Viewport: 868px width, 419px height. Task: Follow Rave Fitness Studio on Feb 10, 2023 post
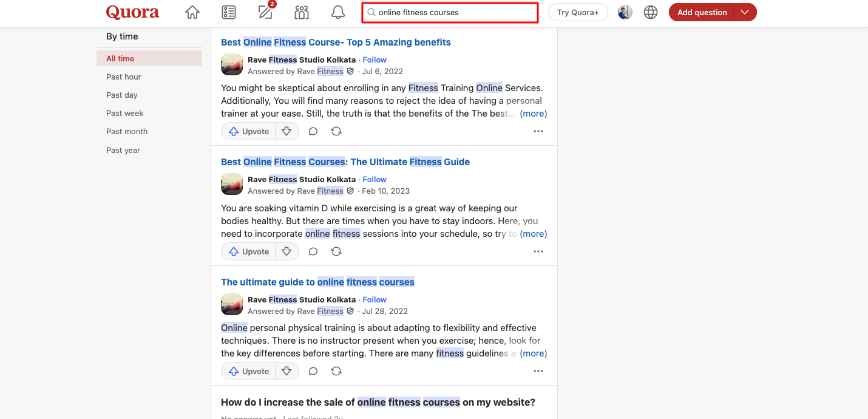click(375, 179)
